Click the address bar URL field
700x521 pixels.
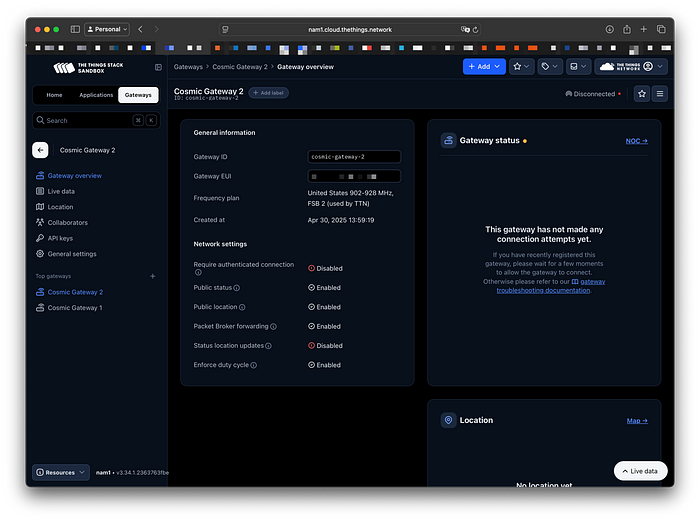tap(350, 29)
